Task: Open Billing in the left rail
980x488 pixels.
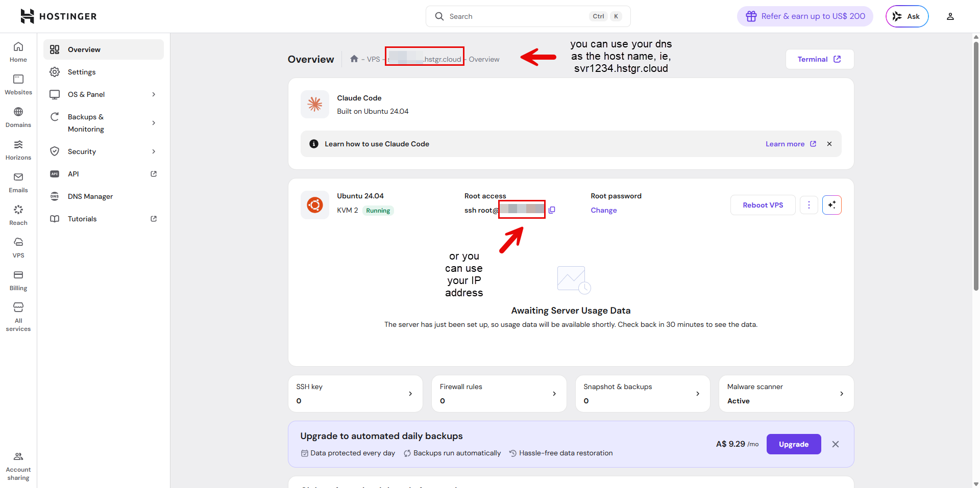Action: [18, 280]
